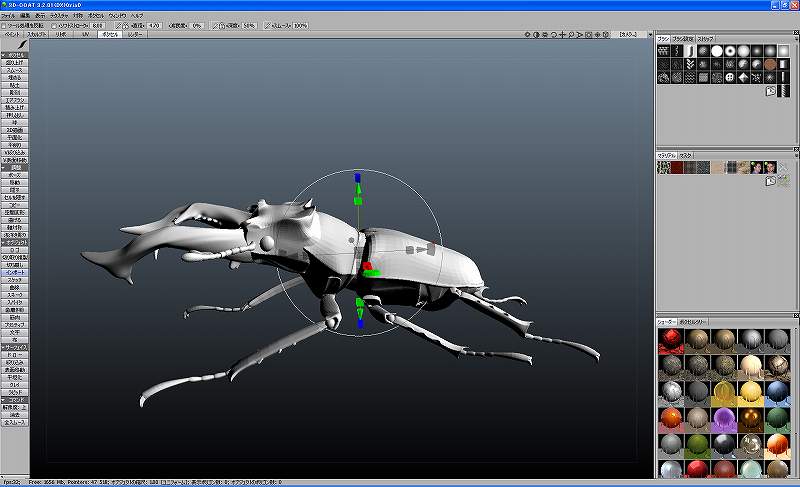Select the ポーズ tool button
800x487 pixels.
click(x=14, y=175)
